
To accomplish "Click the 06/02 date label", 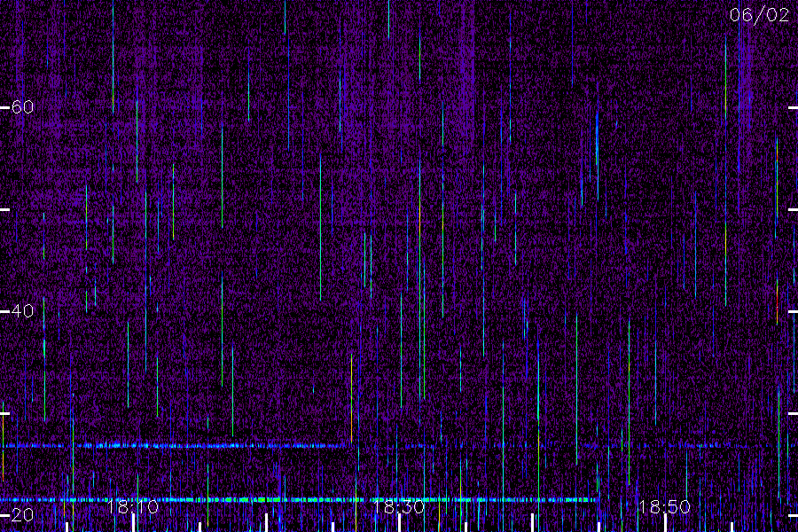I will [x=759, y=15].
